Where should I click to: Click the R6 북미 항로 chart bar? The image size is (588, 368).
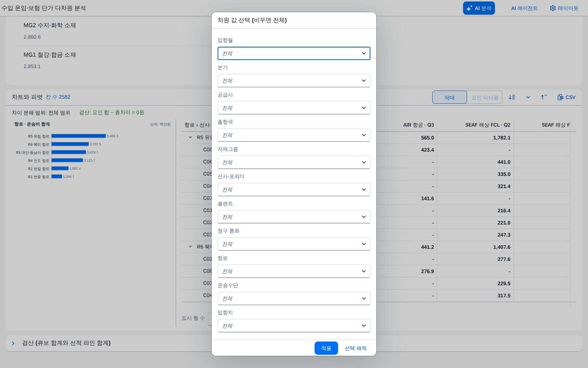click(x=70, y=144)
